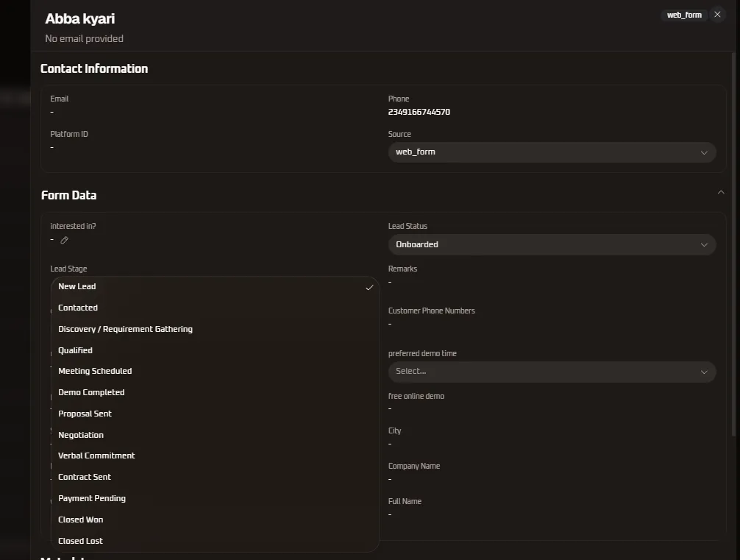Click the free online demo label

[416, 396]
